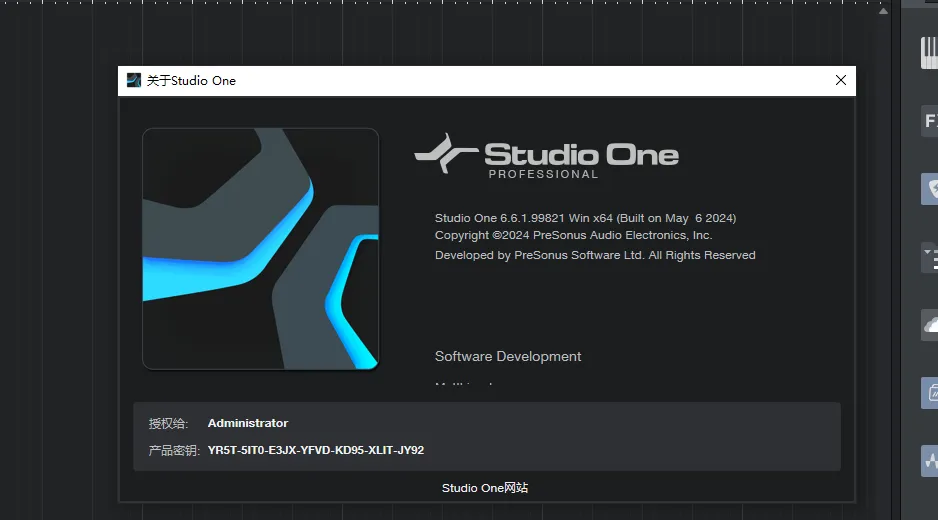Click the licensed user name 'Administrator'
The width and height of the screenshot is (938, 520).
click(x=248, y=423)
